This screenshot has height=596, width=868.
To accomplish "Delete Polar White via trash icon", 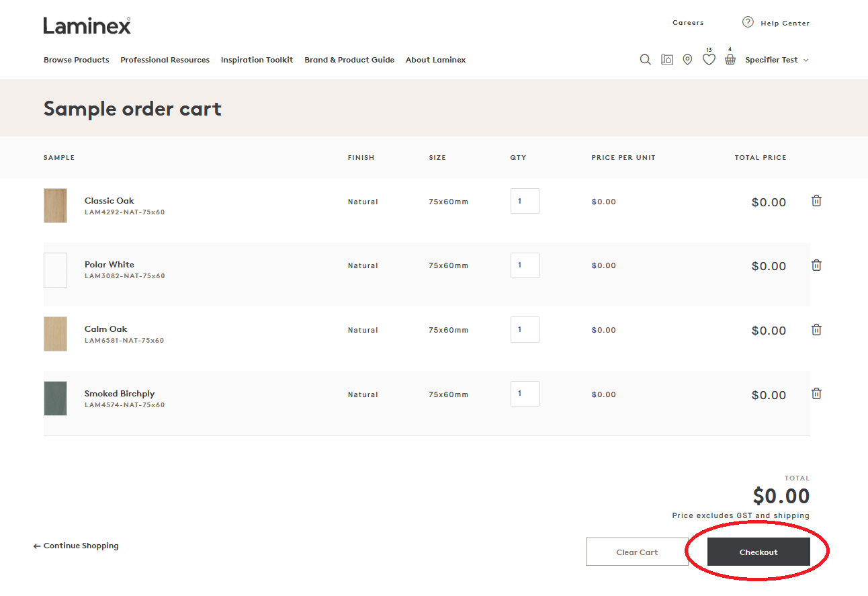I will point(816,265).
